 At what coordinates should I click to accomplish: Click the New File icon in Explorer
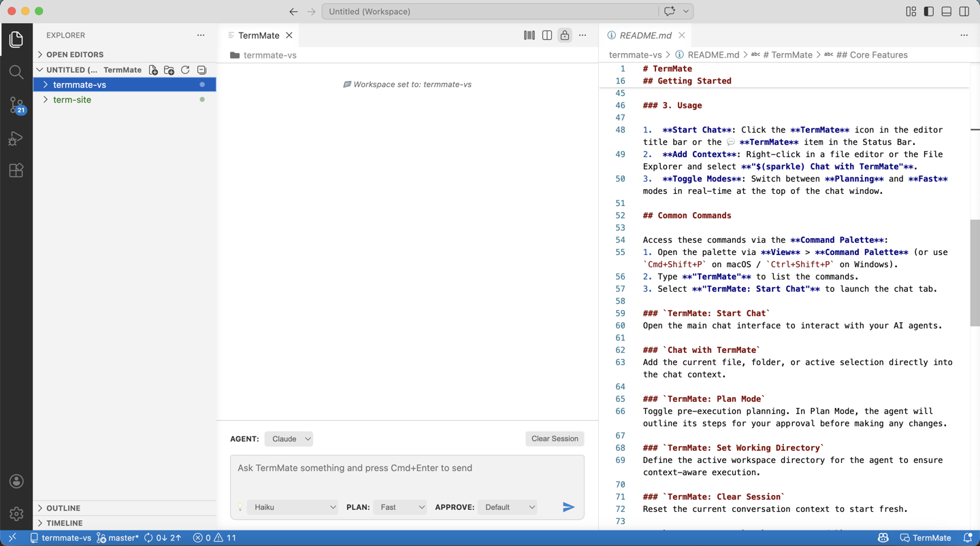tap(153, 70)
